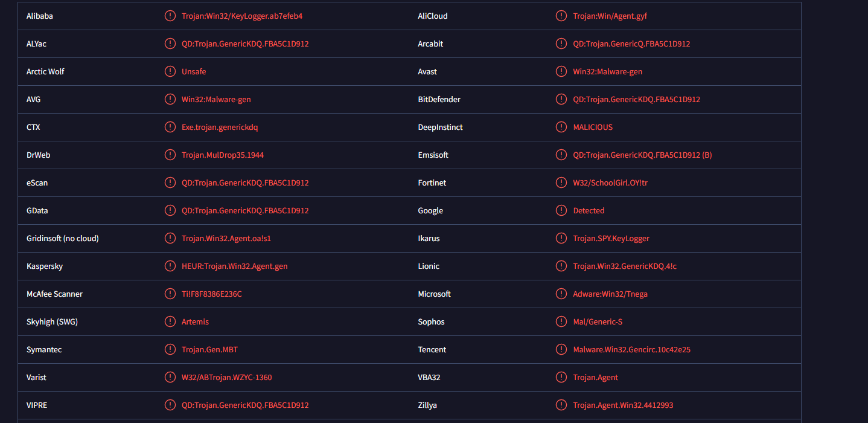The height and width of the screenshot is (423, 868).
Task: Select the alert icon in the Avast row
Action: [561, 71]
